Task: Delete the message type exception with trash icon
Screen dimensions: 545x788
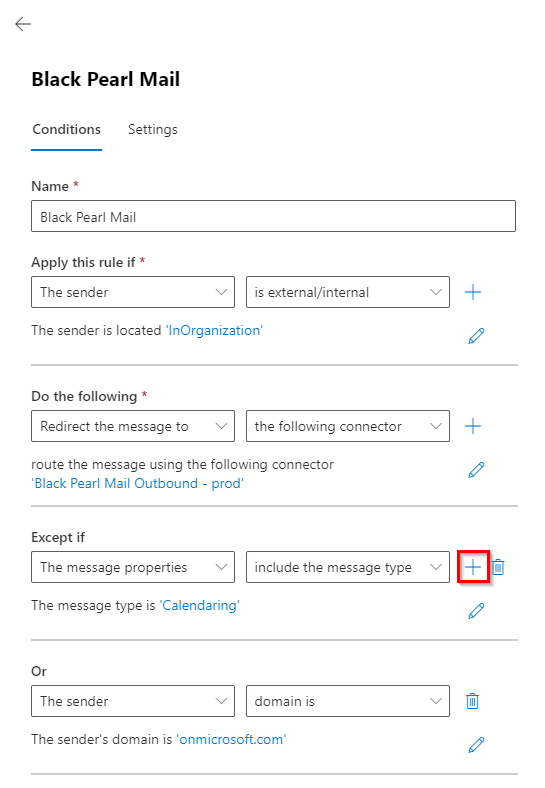Action: pos(498,567)
